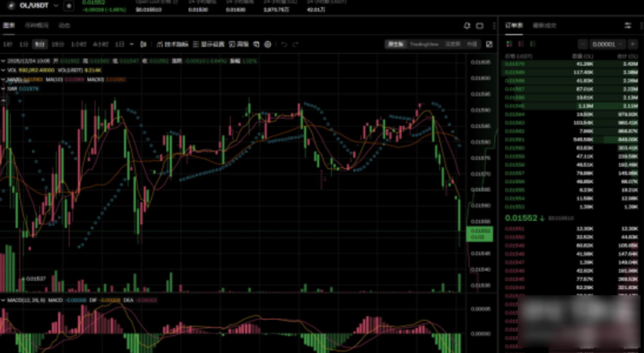Expand more time intervals after 1日

[x=132, y=44]
